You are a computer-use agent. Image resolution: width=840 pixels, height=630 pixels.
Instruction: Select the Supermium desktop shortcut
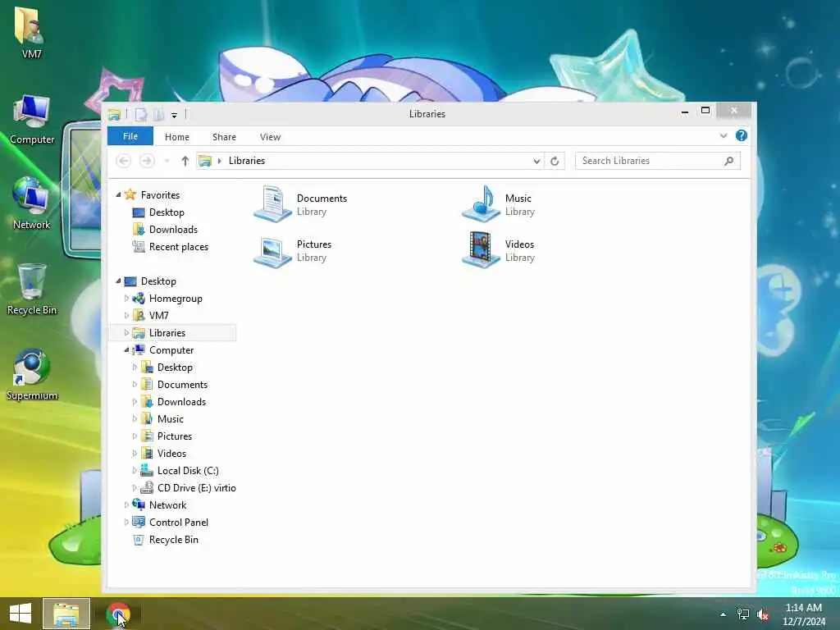pyautogui.click(x=32, y=374)
